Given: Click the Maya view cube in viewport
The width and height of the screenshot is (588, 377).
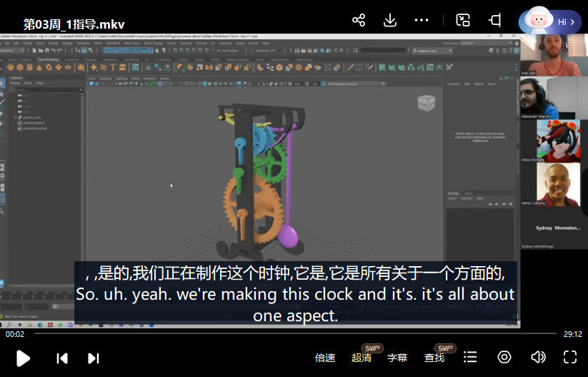Looking at the screenshot, I should pyautogui.click(x=426, y=102).
